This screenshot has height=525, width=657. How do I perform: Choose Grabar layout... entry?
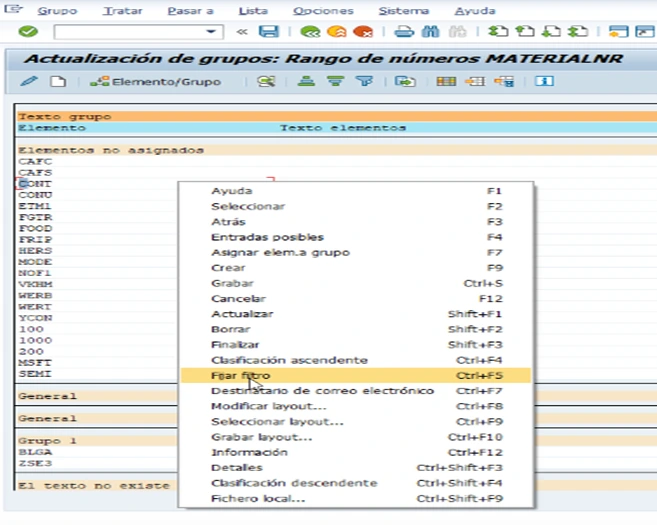coord(356,437)
